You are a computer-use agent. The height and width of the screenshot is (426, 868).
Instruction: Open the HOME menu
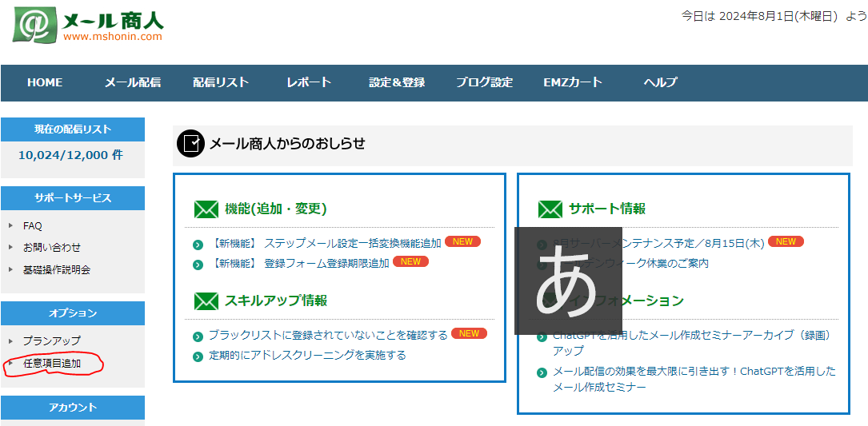[x=45, y=82]
